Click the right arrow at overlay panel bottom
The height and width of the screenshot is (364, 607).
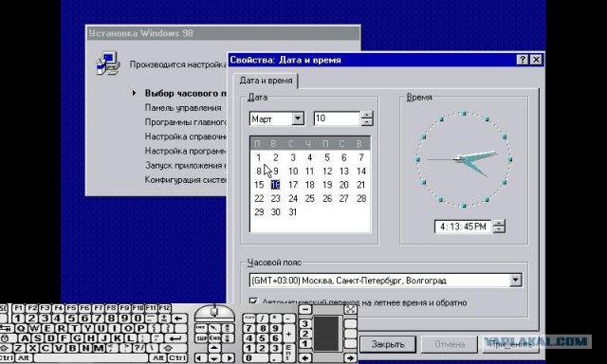click(350, 358)
